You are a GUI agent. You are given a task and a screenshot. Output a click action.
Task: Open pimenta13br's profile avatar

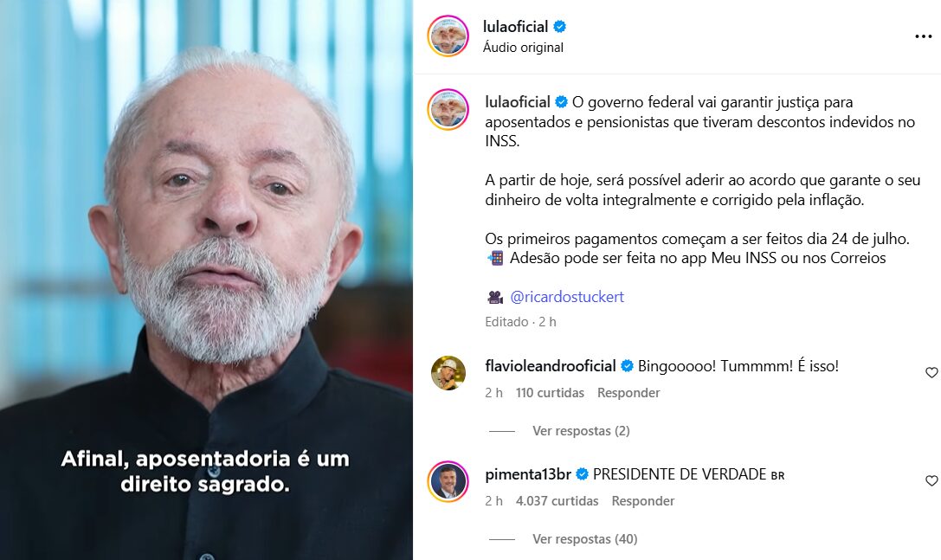click(x=448, y=481)
